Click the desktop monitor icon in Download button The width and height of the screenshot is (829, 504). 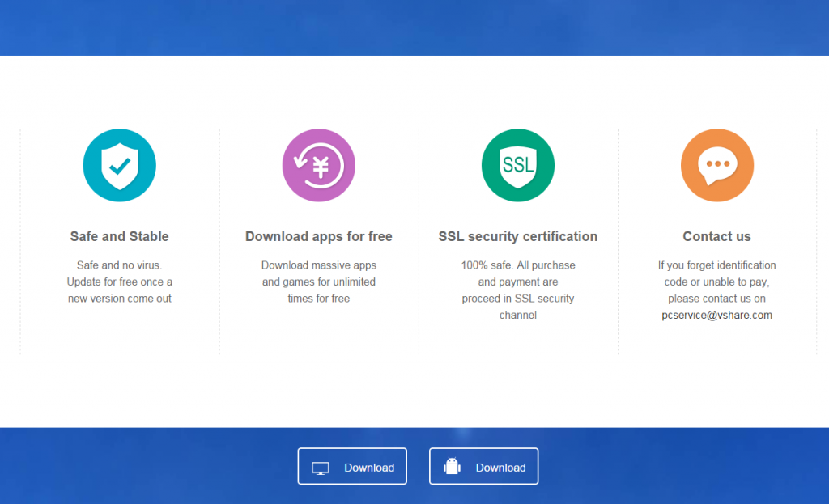click(321, 468)
